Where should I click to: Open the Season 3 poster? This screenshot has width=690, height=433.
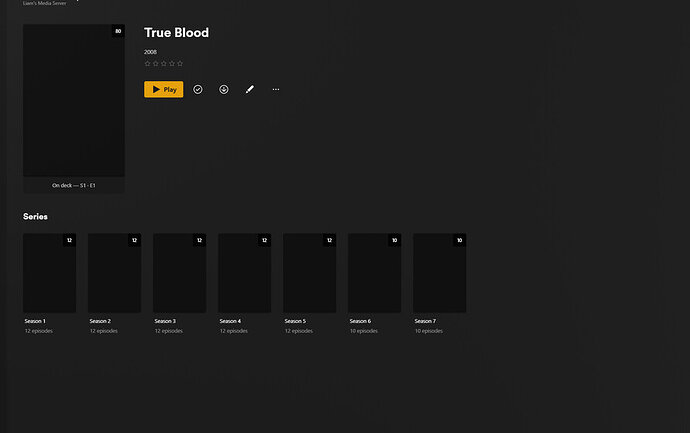click(x=180, y=273)
